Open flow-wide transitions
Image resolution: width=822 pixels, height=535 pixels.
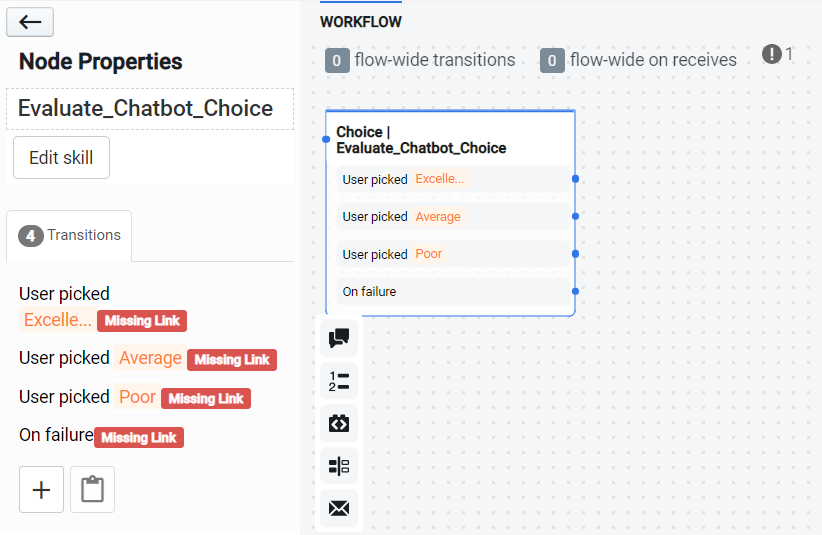pos(420,60)
